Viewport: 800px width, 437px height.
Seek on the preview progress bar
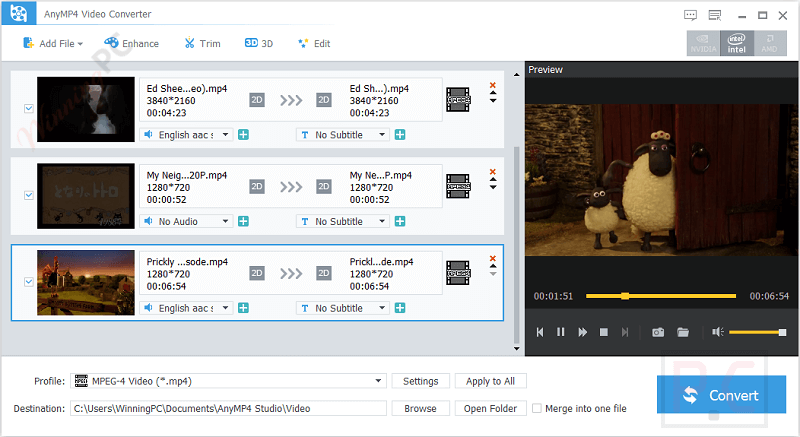[661, 296]
